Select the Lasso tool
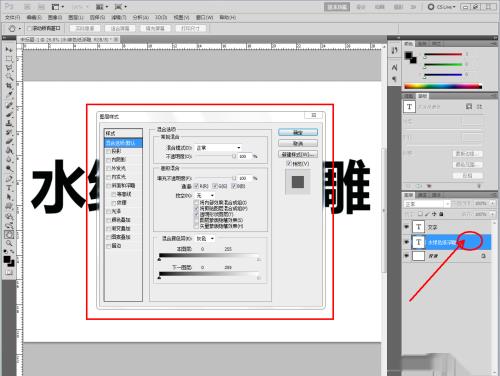Viewport: 500px width, 376px height. tap(9, 68)
